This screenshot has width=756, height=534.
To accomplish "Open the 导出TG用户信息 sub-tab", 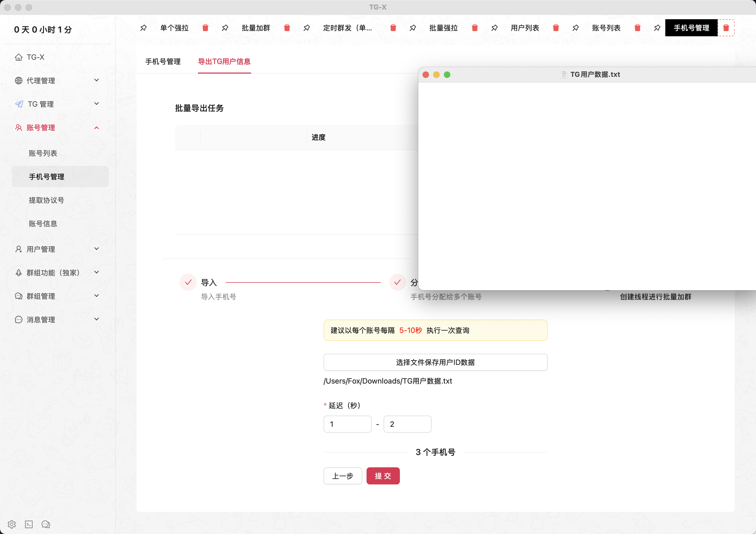I will (x=224, y=62).
